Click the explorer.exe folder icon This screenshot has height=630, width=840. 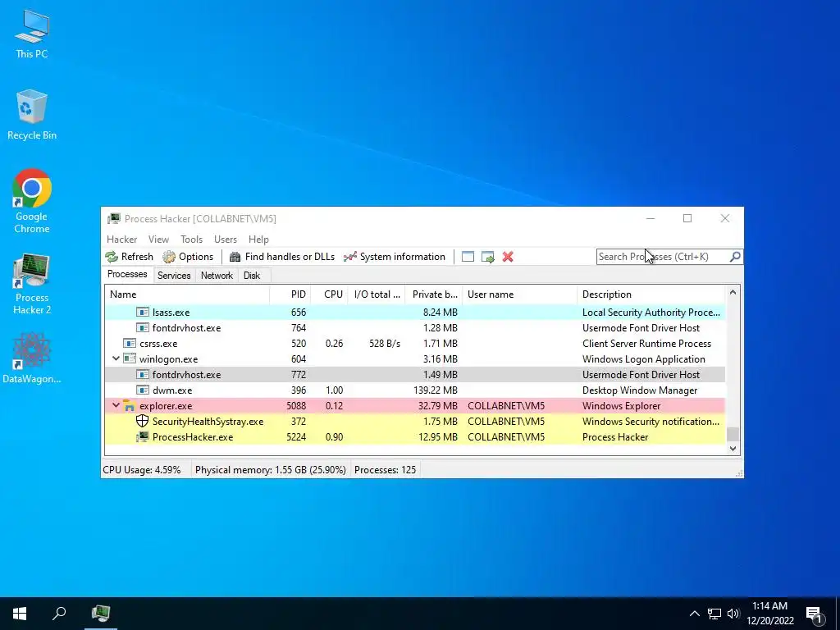[x=129, y=405]
